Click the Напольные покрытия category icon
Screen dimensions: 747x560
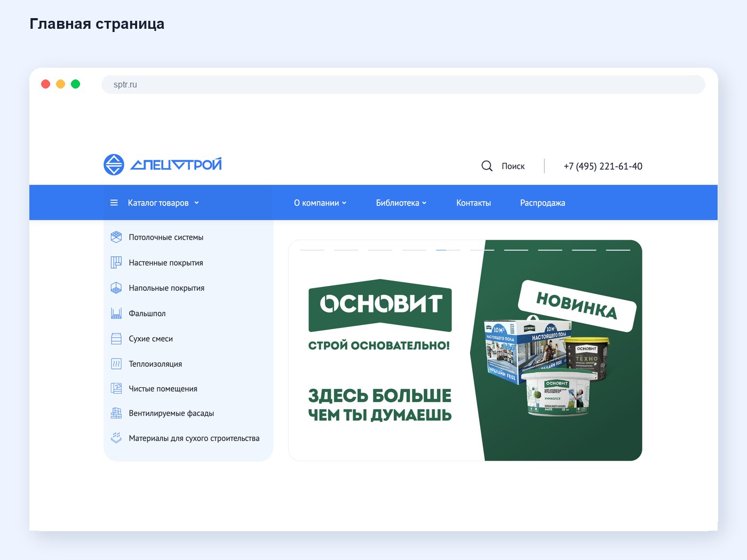[x=116, y=288]
